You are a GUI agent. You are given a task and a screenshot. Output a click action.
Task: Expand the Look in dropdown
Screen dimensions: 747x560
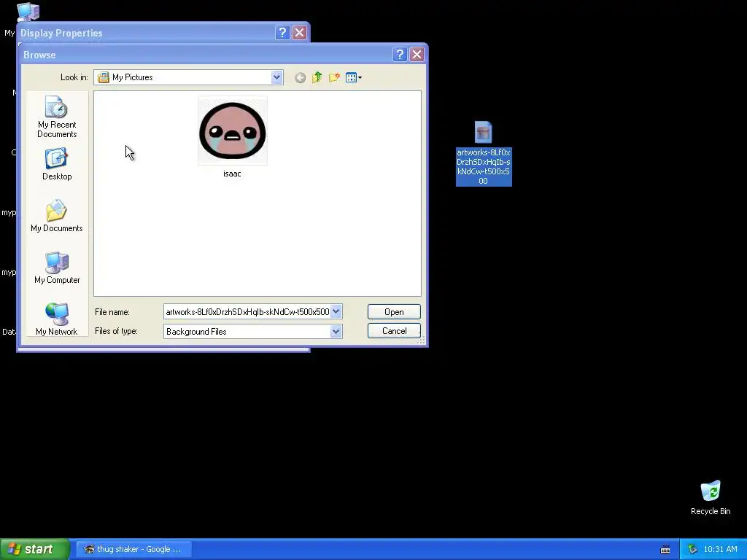tap(276, 77)
